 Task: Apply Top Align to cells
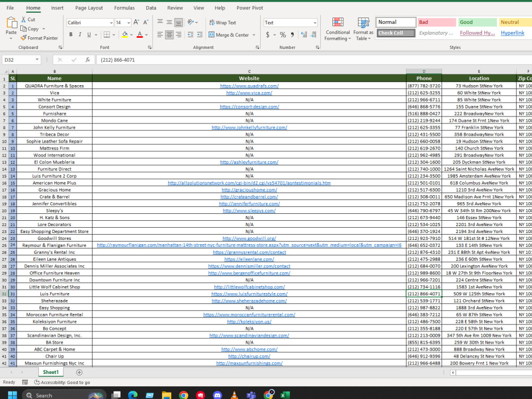coord(160,22)
